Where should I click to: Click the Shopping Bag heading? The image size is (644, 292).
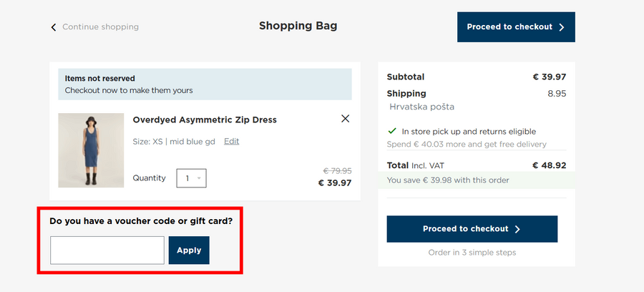pos(298,26)
